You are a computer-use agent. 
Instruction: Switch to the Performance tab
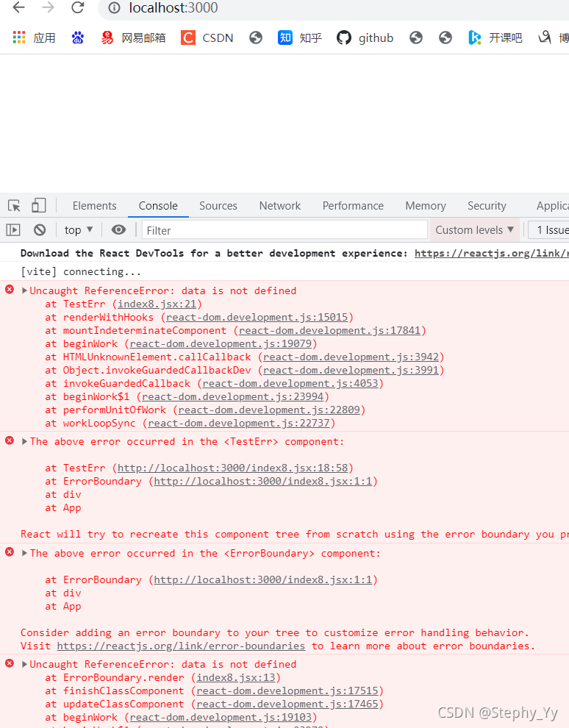(353, 206)
